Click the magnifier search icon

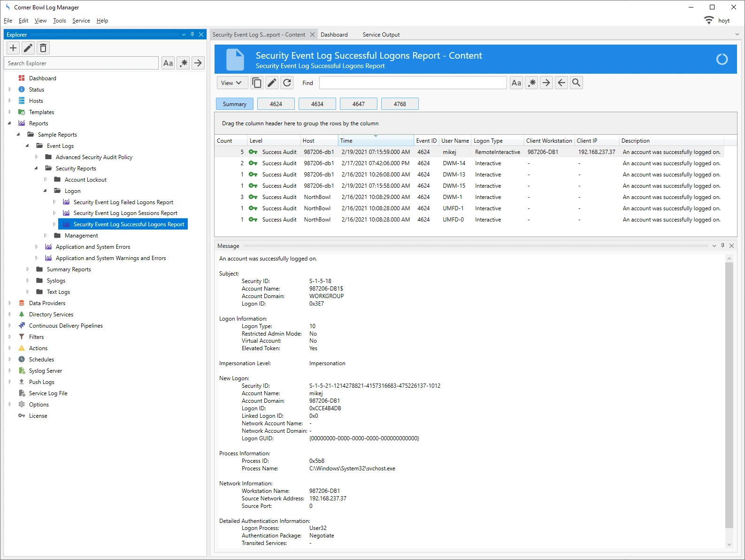click(x=576, y=83)
